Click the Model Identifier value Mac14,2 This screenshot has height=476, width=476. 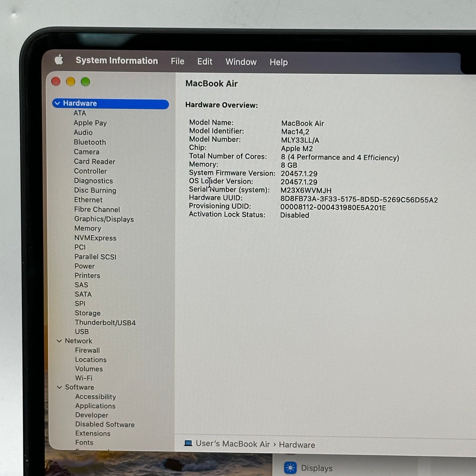coord(295,132)
